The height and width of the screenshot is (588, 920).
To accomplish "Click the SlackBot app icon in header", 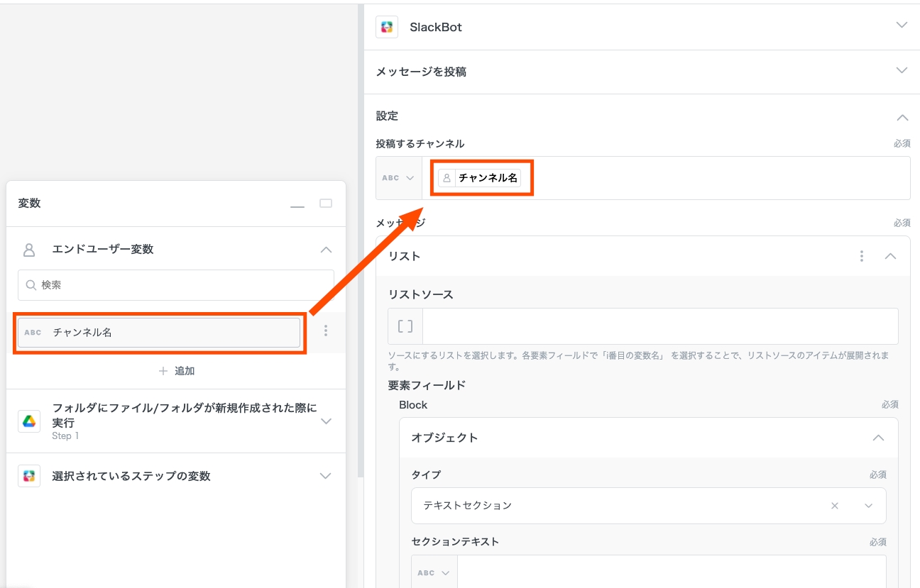I will (x=387, y=27).
